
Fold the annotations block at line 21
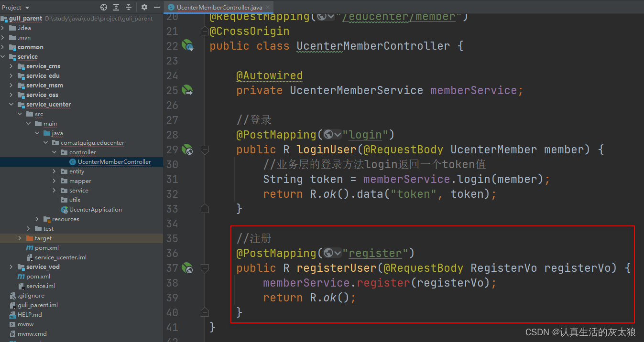(x=205, y=31)
